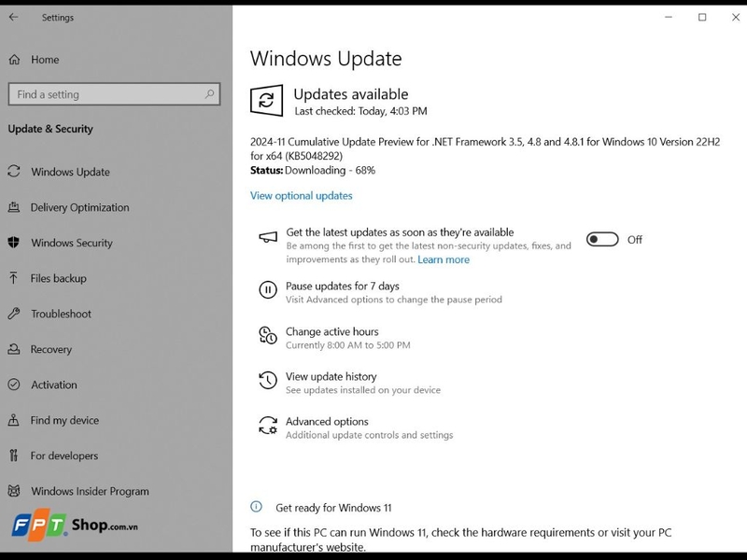Screen dimensions: 747x560
Task: Click the Recovery icon in sidebar
Action: pyautogui.click(x=14, y=349)
